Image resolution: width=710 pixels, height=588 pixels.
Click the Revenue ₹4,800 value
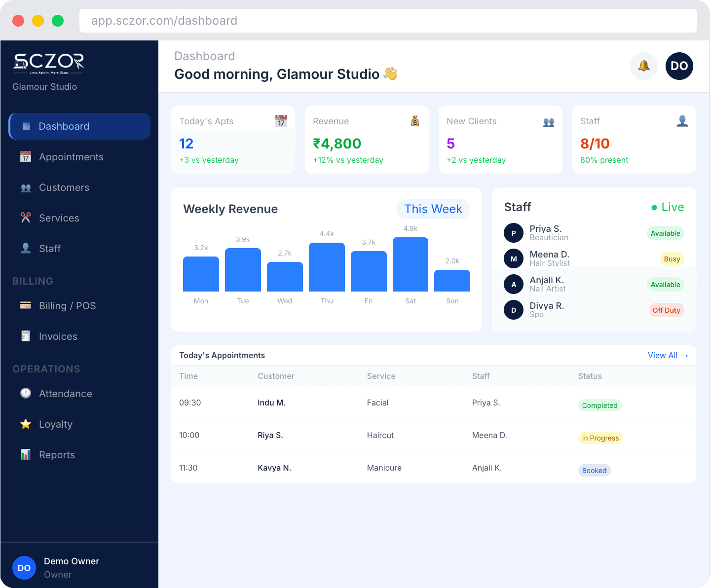click(337, 144)
